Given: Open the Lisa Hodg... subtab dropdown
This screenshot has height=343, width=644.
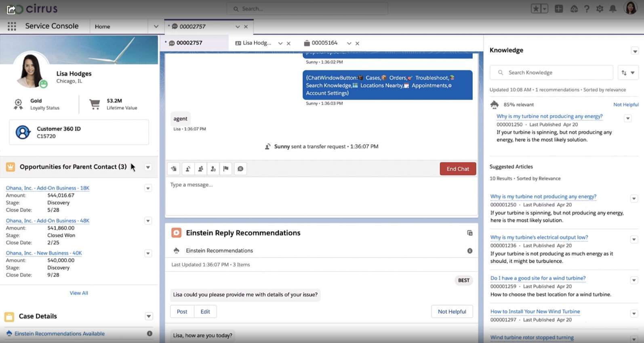Looking at the screenshot, I should (280, 43).
